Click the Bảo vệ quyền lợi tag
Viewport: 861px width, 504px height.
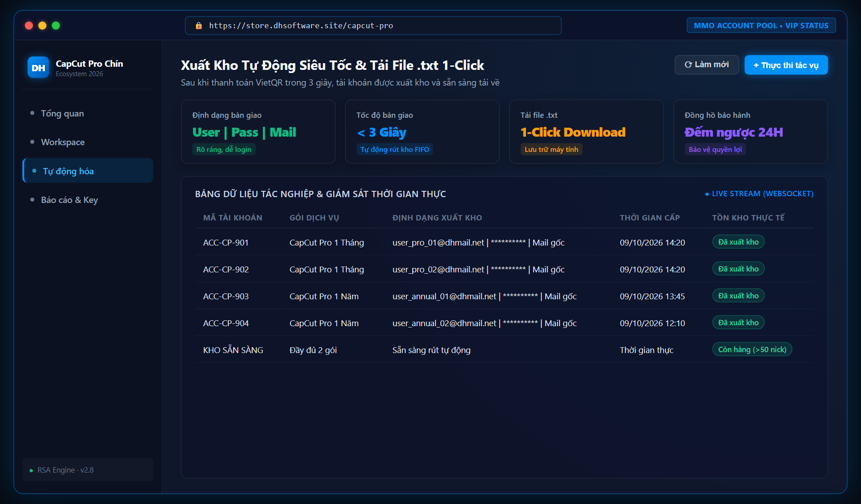click(x=715, y=150)
